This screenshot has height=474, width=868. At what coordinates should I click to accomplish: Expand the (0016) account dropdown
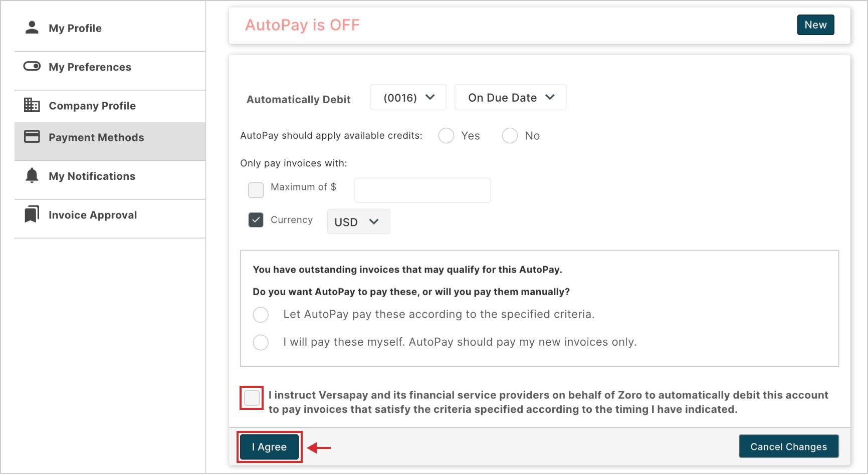coord(408,97)
